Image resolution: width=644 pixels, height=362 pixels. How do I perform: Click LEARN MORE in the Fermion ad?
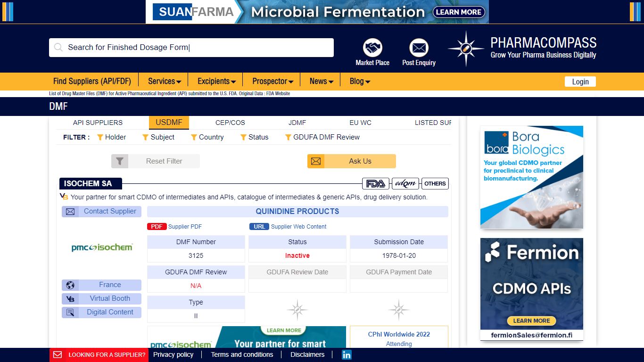[x=531, y=321]
